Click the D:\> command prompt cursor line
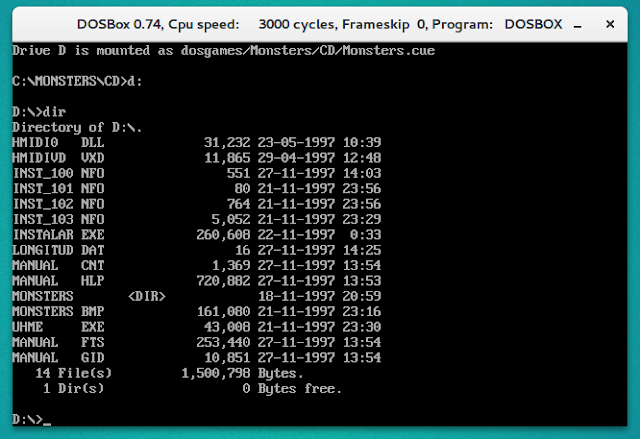Image resolution: width=640 pixels, height=439 pixels. pos(32,419)
